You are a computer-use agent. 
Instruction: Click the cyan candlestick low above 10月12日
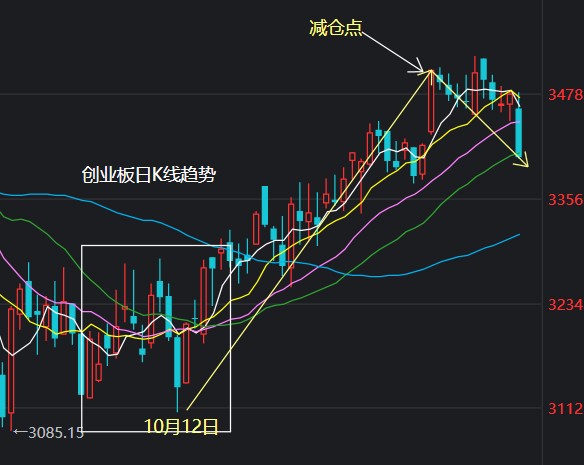click(x=177, y=361)
